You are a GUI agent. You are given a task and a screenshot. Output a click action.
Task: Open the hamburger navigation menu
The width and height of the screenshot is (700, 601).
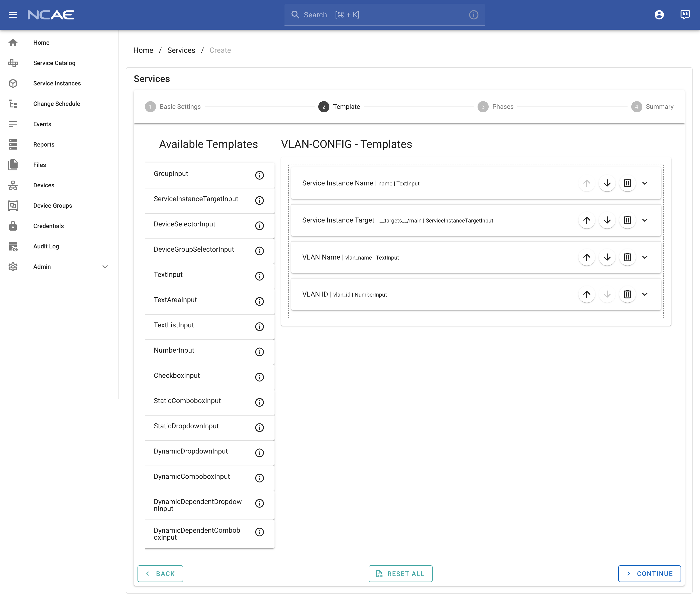13,15
